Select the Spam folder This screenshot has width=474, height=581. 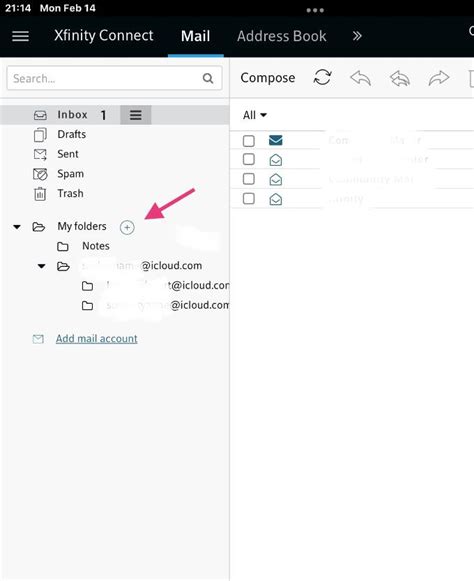coord(70,174)
